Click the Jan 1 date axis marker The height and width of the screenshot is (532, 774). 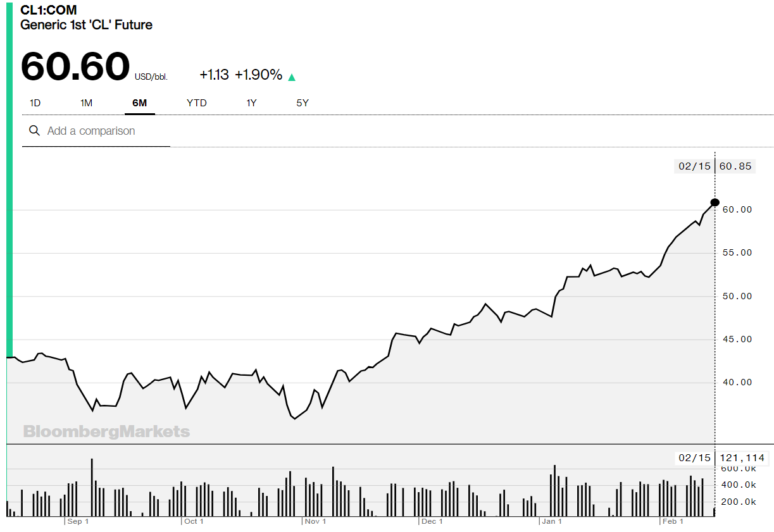coord(552,521)
